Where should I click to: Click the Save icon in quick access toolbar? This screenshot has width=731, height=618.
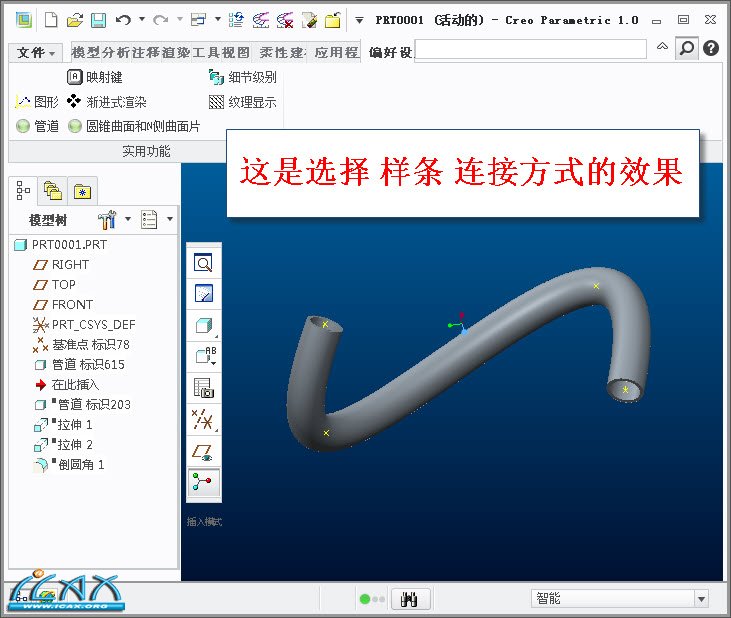(x=98, y=19)
